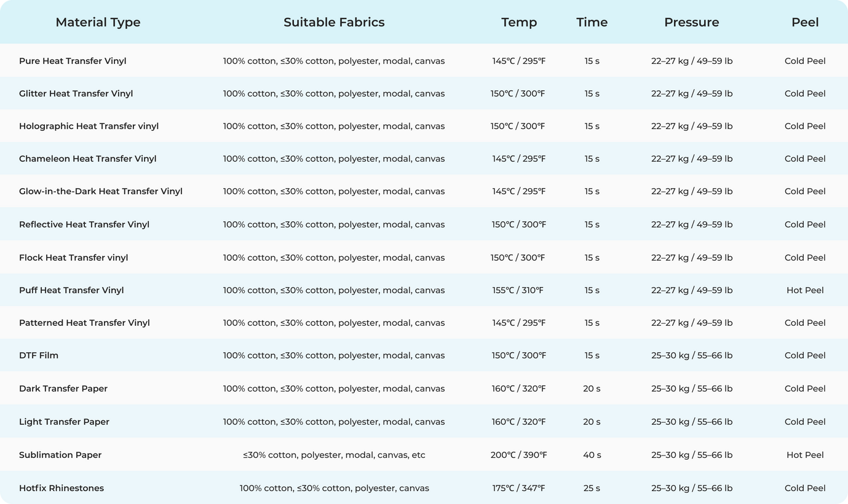Click the Peel column header
This screenshot has height=504, width=848.
tap(804, 22)
